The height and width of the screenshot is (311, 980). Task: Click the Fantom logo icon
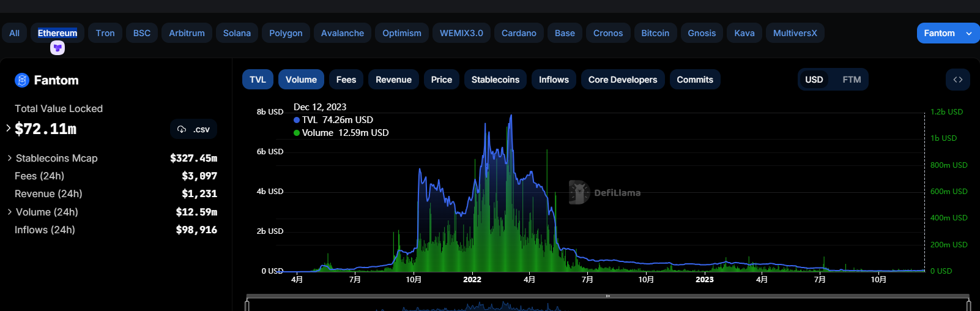(22, 80)
